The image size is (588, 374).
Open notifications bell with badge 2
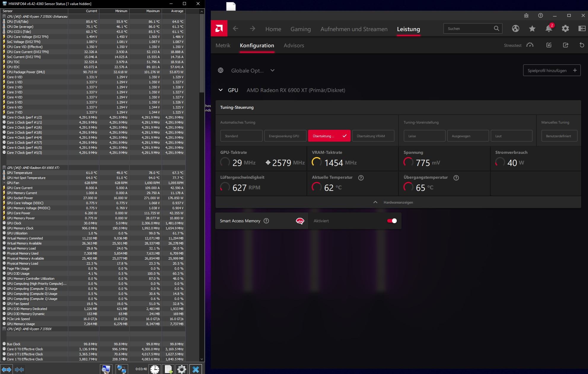coord(549,28)
